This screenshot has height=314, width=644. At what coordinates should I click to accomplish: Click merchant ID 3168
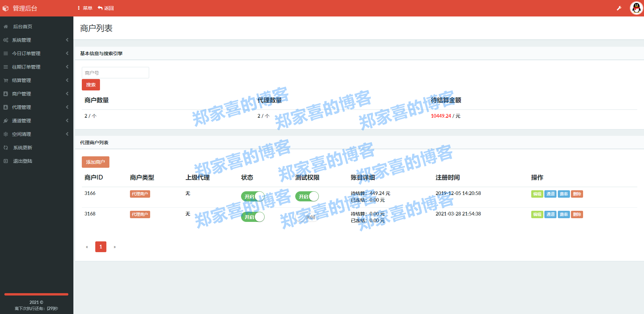click(90, 214)
